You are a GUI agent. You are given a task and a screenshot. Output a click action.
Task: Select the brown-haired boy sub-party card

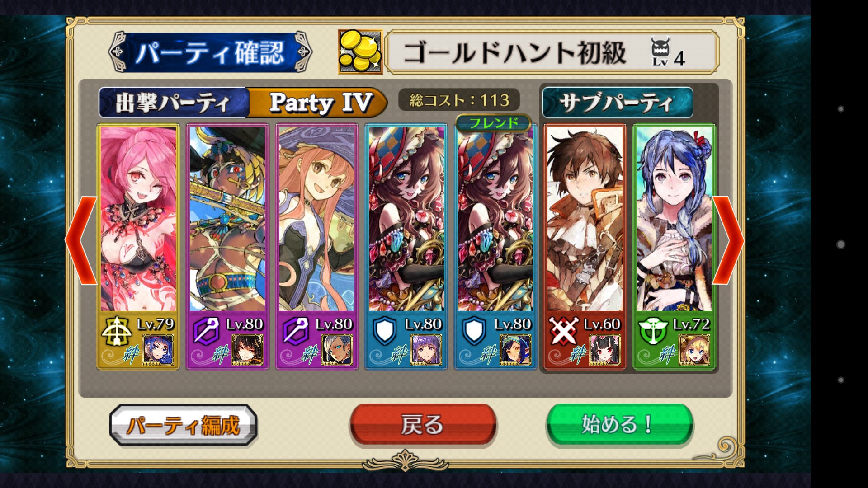[585, 246]
